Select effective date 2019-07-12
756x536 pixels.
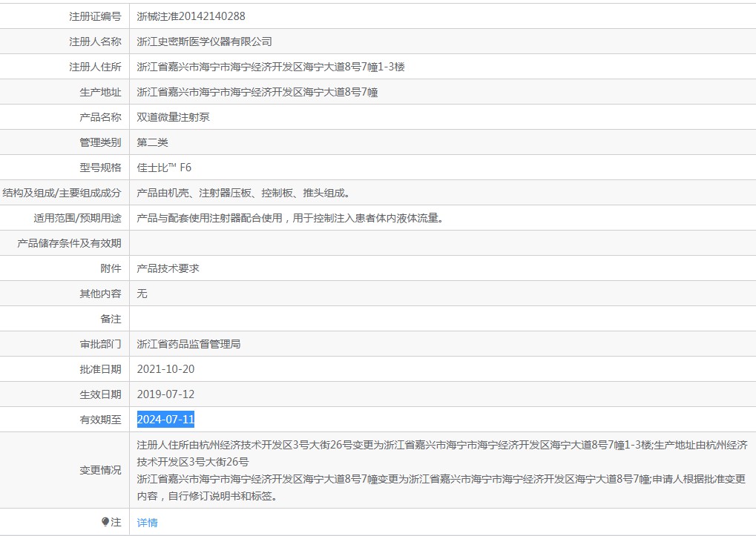(166, 394)
